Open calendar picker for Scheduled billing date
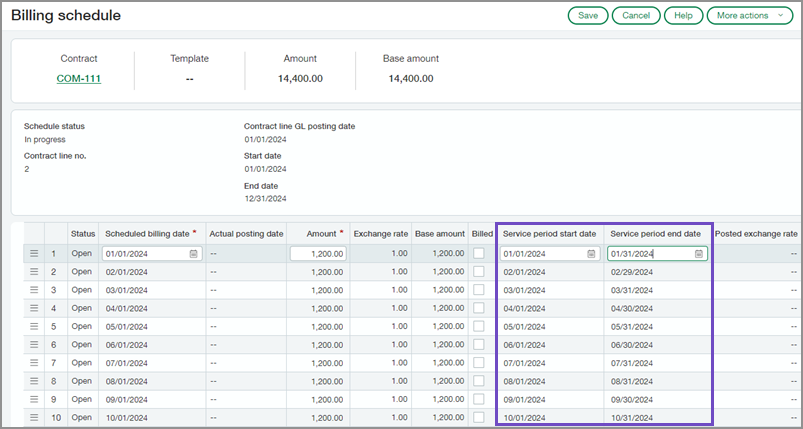Viewport: 803px width, 429px height. coord(193,254)
